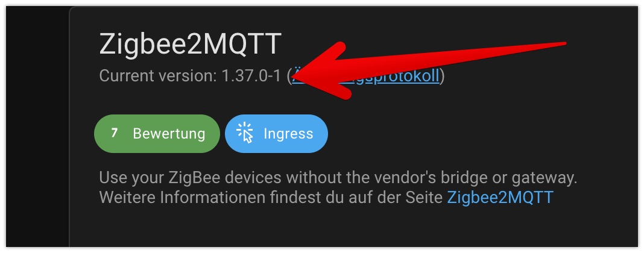The width and height of the screenshot is (644, 253).
Task: Open the Änderungsprotokoll changelog link
Action: click(365, 76)
